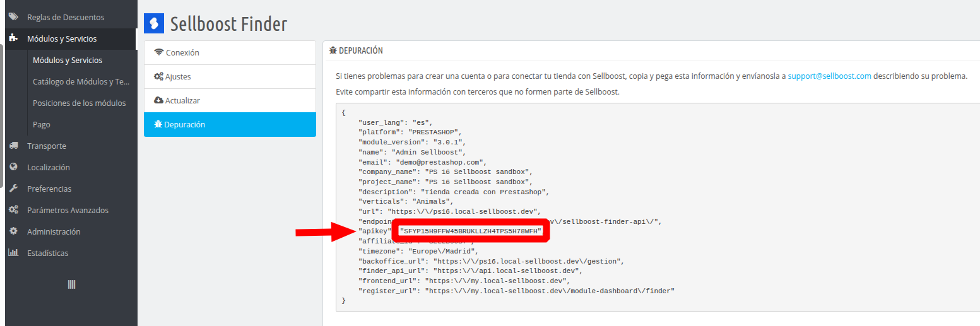Screen dimensions: 980x326
Task: Click the "url": ps16.local-sellboost.dev line
Action: pos(450,211)
